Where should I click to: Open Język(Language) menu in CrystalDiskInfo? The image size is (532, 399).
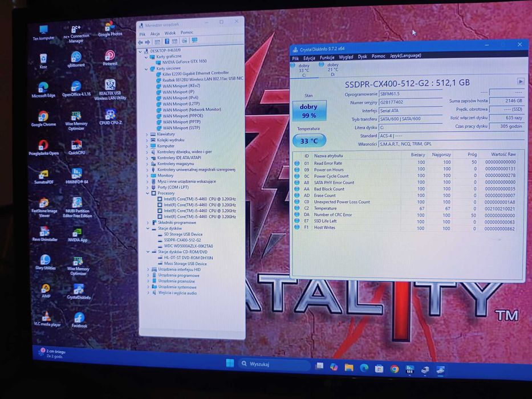(x=405, y=55)
